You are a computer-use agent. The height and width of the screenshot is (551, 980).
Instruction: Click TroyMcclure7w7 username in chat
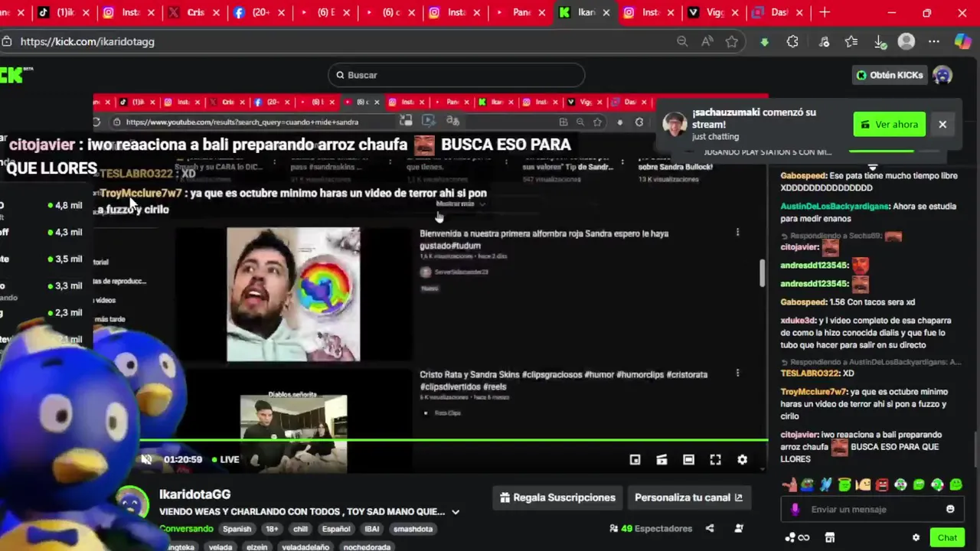pyautogui.click(x=815, y=392)
